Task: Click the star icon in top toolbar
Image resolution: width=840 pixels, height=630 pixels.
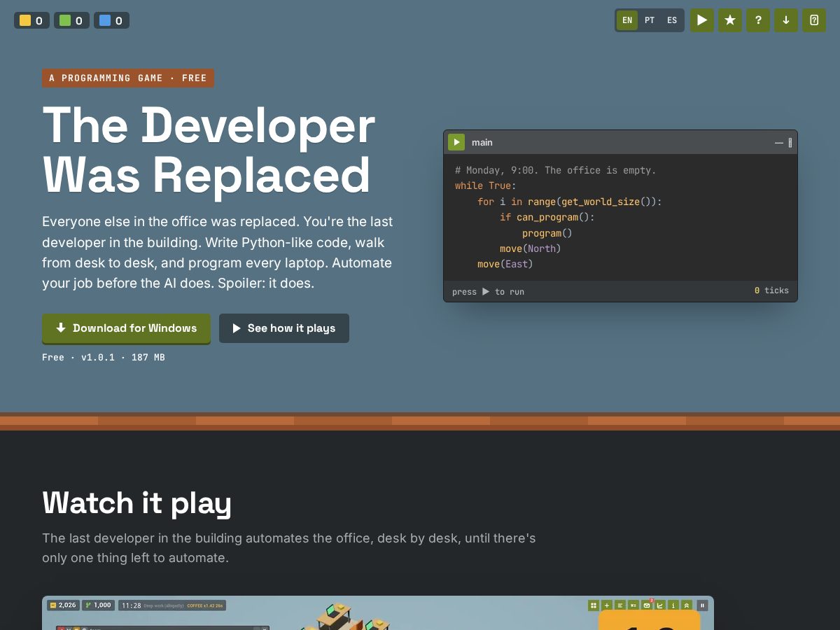Action: [x=730, y=20]
